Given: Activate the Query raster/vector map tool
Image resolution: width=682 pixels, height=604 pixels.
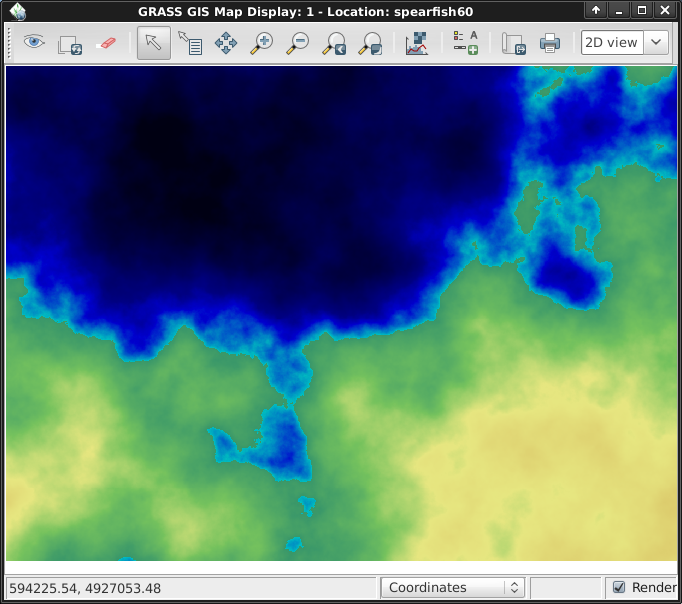Looking at the screenshot, I should [190, 43].
